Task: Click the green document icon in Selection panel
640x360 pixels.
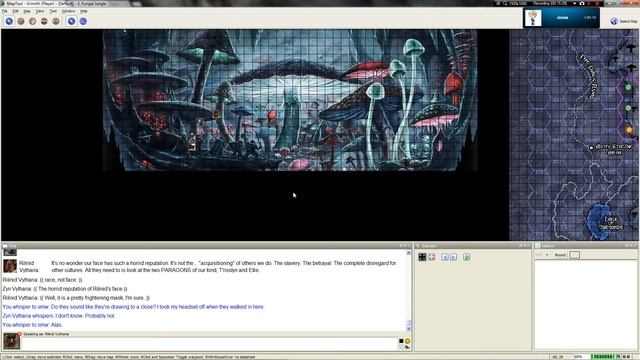Action: pyautogui.click(x=467, y=257)
